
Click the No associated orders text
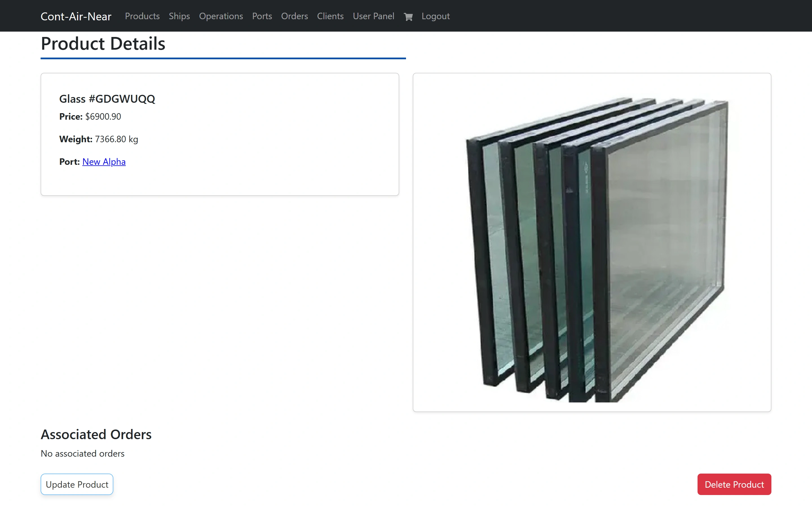[x=83, y=454]
